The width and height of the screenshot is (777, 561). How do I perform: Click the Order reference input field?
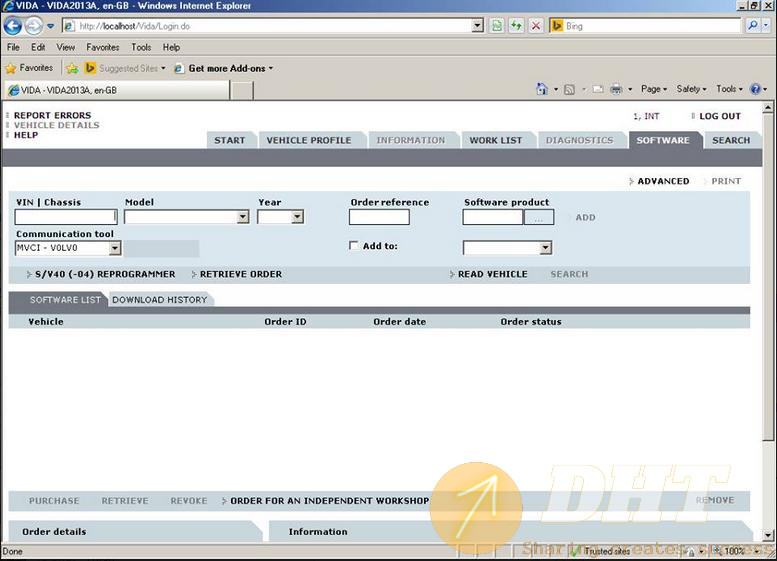[x=379, y=217]
